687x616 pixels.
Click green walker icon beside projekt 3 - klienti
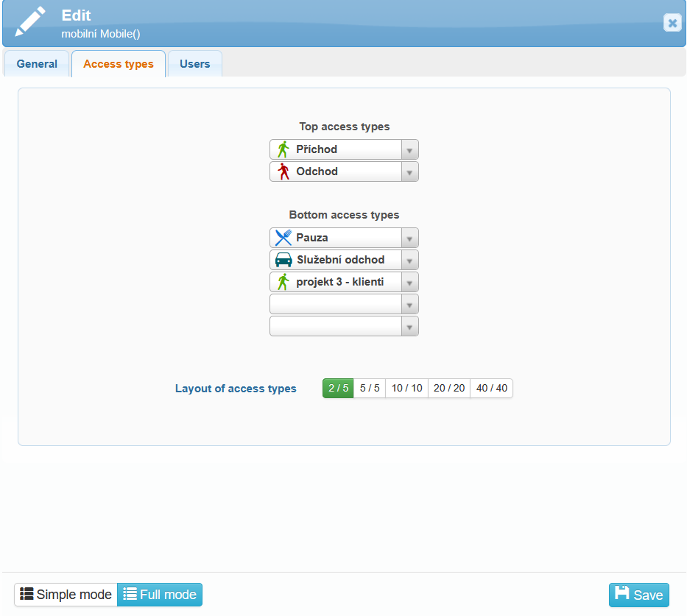pos(283,282)
